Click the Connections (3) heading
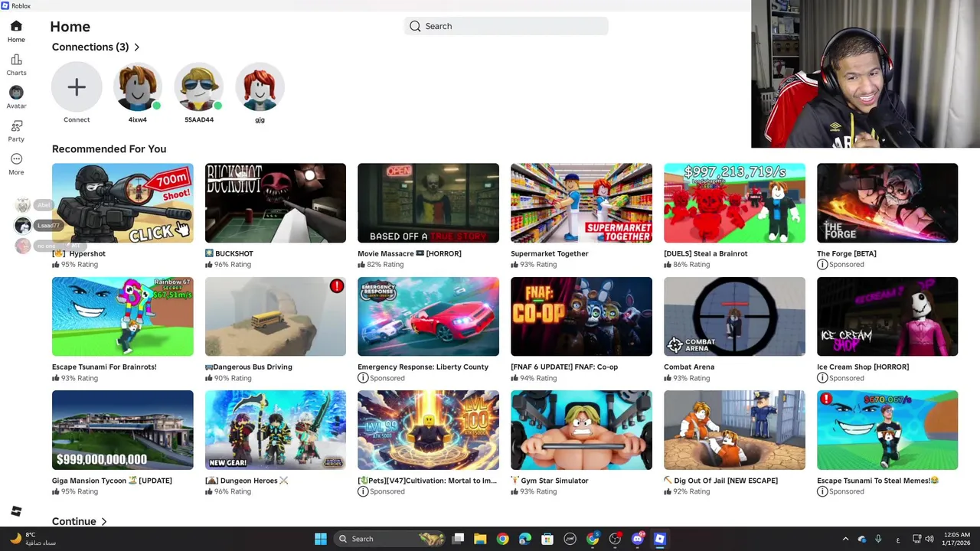 [90, 47]
